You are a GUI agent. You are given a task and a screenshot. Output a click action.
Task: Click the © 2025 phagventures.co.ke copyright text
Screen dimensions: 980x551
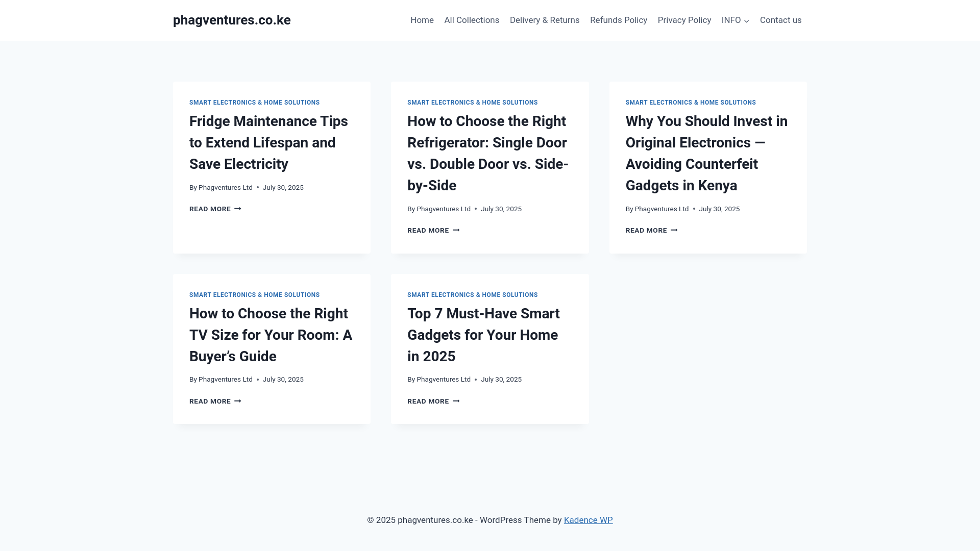(420, 520)
